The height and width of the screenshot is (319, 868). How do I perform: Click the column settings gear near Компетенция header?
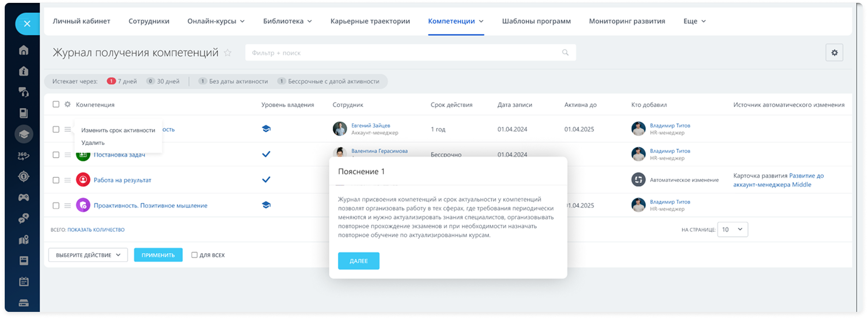click(x=68, y=104)
